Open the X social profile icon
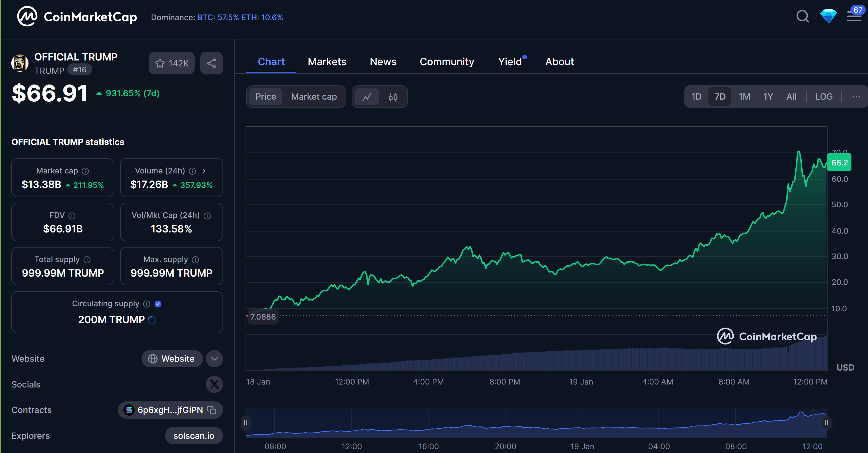 click(214, 384)
